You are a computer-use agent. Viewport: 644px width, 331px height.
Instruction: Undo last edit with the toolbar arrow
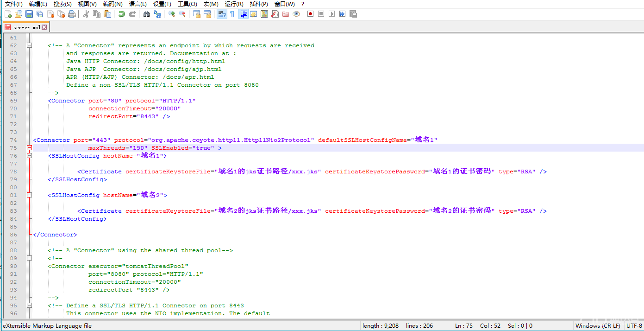click(x=121, y=14)
